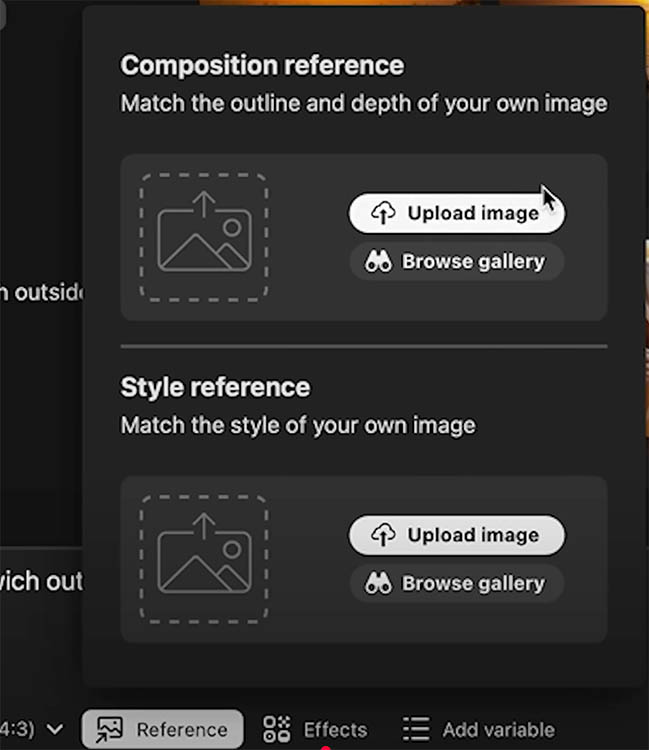Click the style reference image placeholder
The image size is (649, 750).
click(x=204, y=559)
